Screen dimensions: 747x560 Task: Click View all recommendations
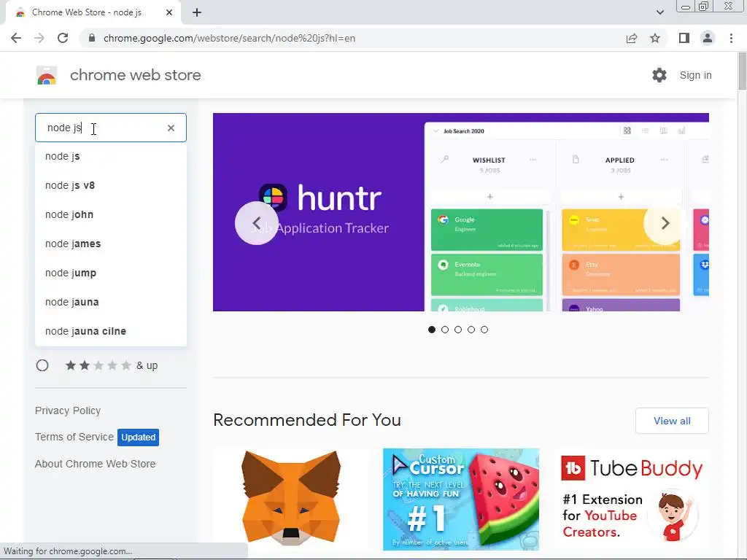point(672,421)
